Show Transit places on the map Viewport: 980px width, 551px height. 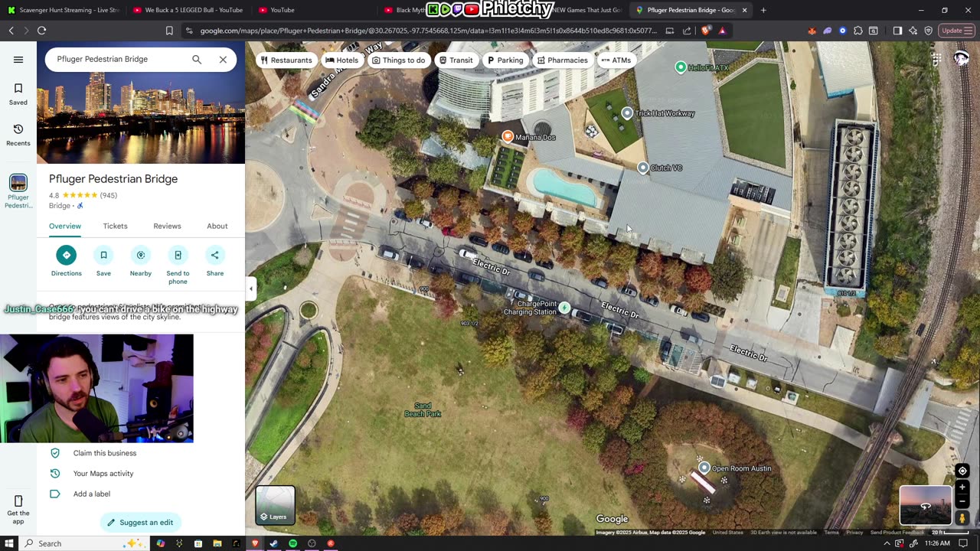[x=456, y=60]
